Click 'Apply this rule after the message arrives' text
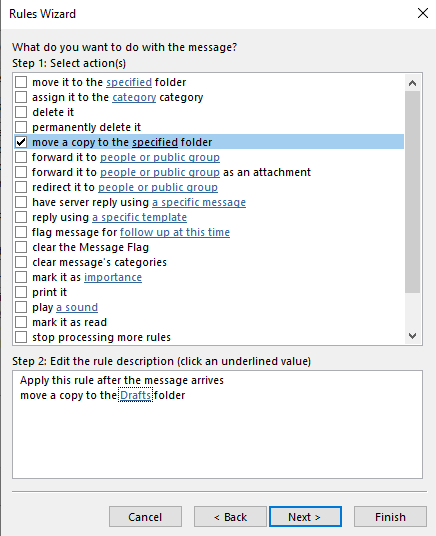 (x=122, y=380)
